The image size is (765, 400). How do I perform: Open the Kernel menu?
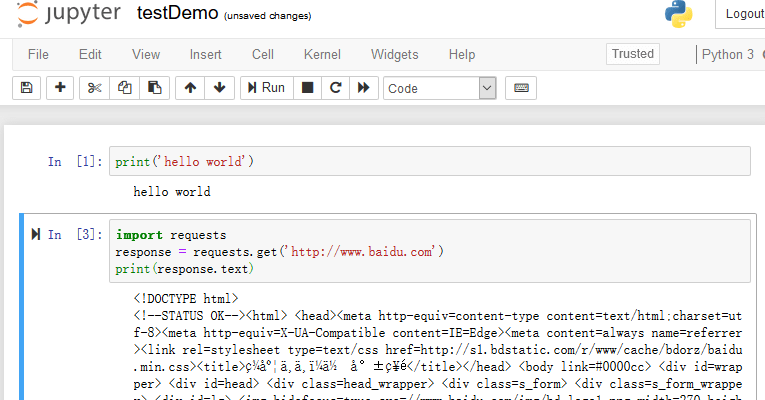[x=322, y=55]
